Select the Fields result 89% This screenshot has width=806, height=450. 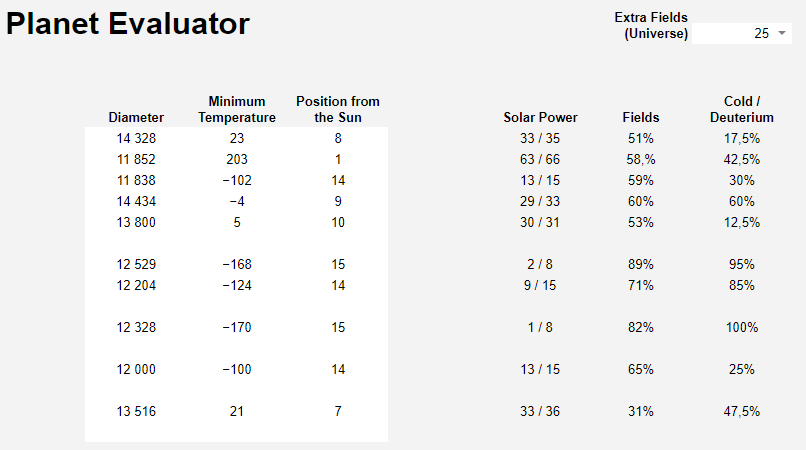[640, 264]
